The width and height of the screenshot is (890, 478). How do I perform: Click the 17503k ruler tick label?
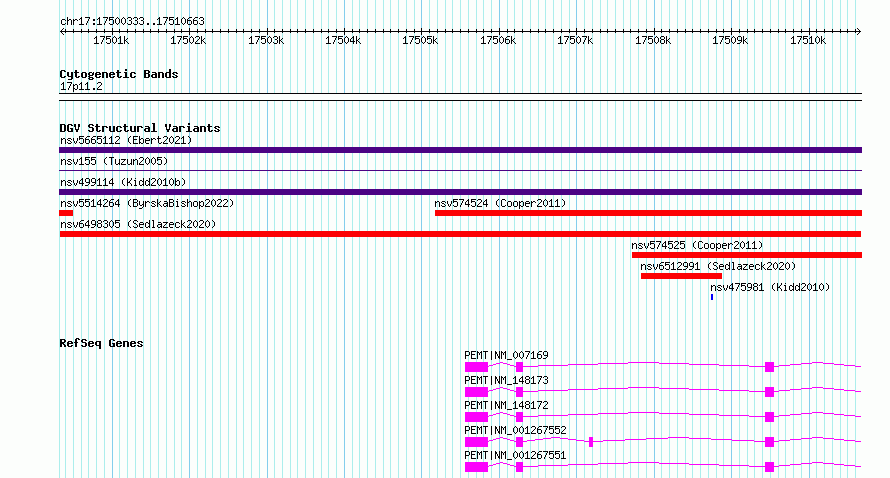coord(266,41)
